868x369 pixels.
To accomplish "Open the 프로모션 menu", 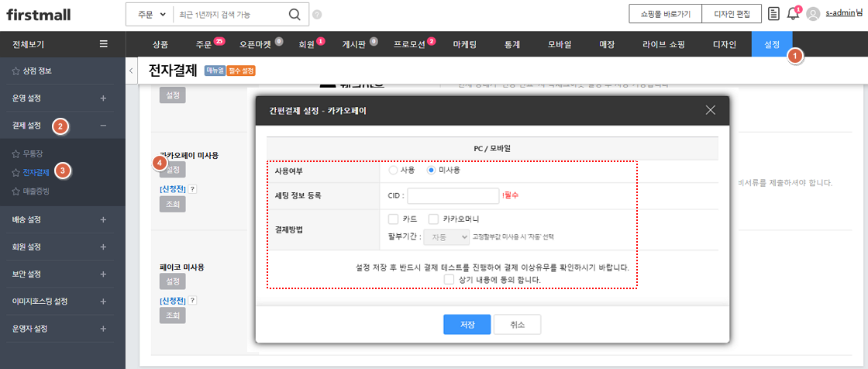I will [x=409, y=44].
